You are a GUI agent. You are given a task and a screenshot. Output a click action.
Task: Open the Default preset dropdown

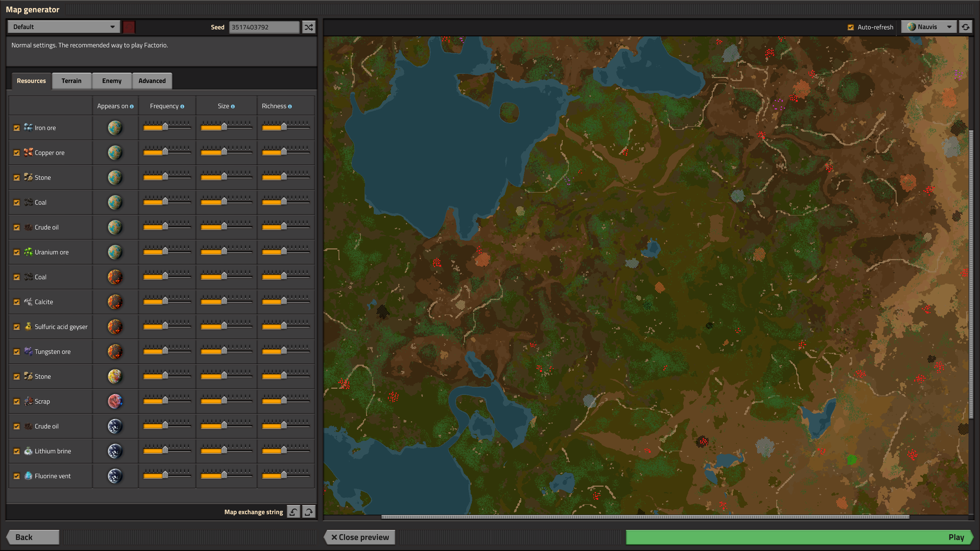click(64, 27)
